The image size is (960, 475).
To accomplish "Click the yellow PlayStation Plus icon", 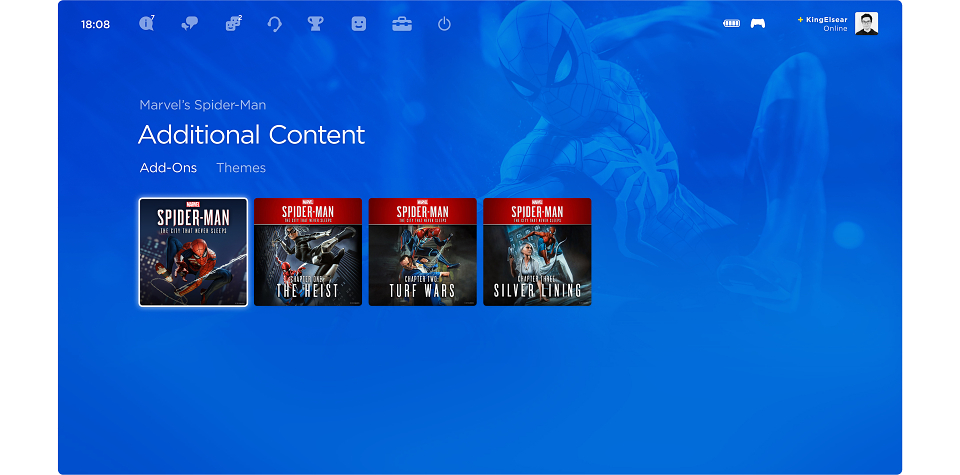I will click(800, 20).
